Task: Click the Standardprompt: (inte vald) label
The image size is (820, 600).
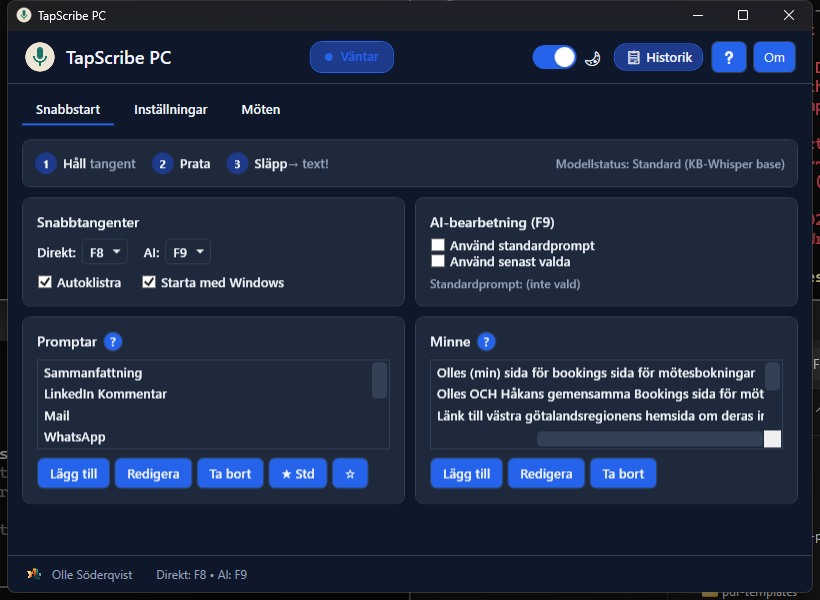Action: [505, 284]
